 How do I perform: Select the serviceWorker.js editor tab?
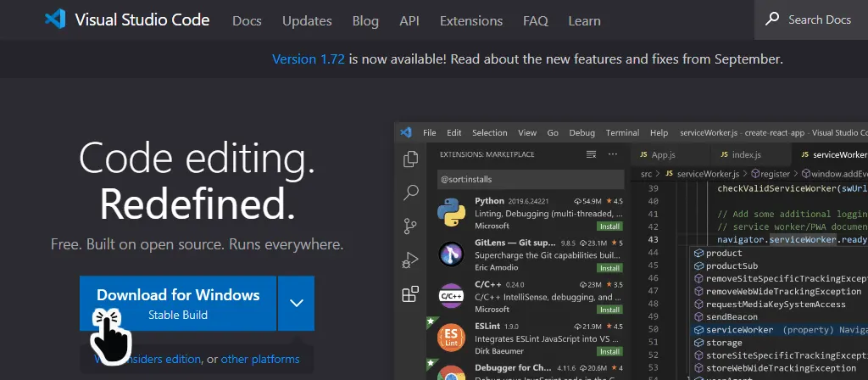(x=831, y=154)
